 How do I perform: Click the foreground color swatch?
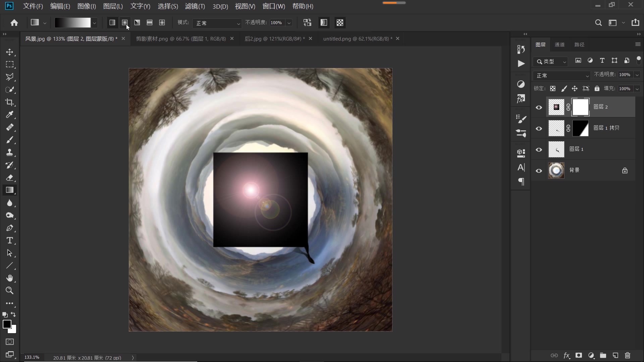[x=7, y=324]
